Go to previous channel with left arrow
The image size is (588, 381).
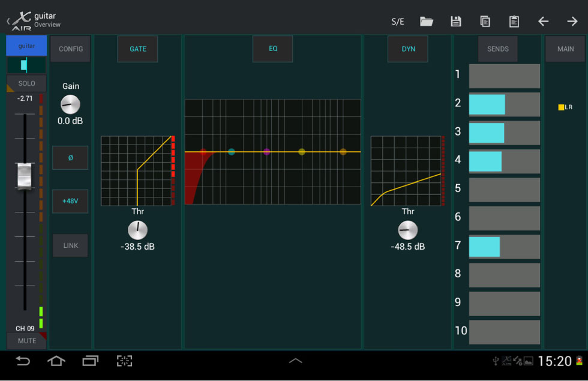pyautogui.click(x=543, y=22)
